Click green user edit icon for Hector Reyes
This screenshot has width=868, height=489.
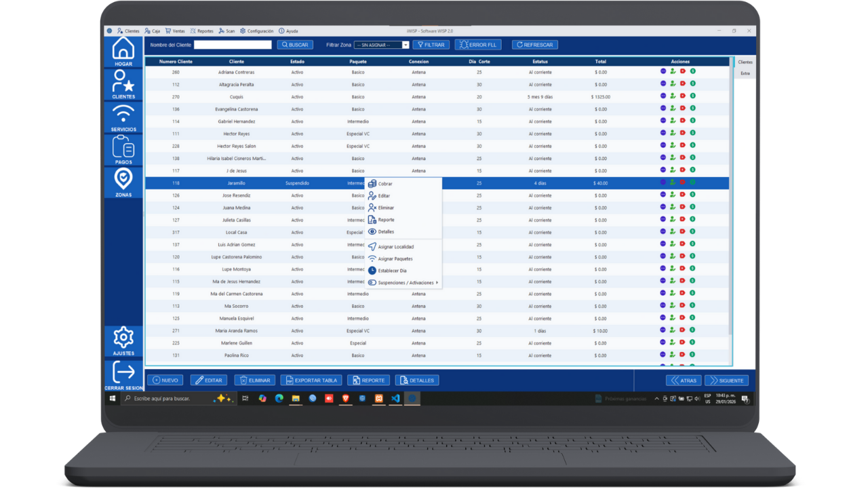[x=673, y=134]
